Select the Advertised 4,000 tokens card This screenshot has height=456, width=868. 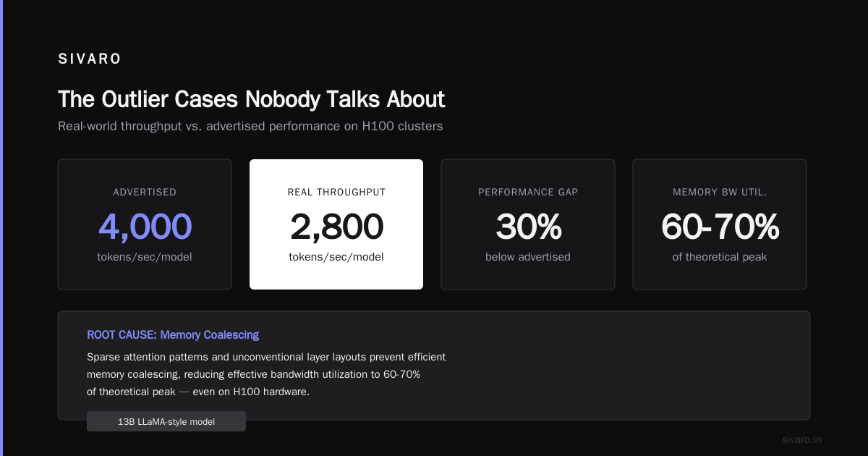(145, 224)
